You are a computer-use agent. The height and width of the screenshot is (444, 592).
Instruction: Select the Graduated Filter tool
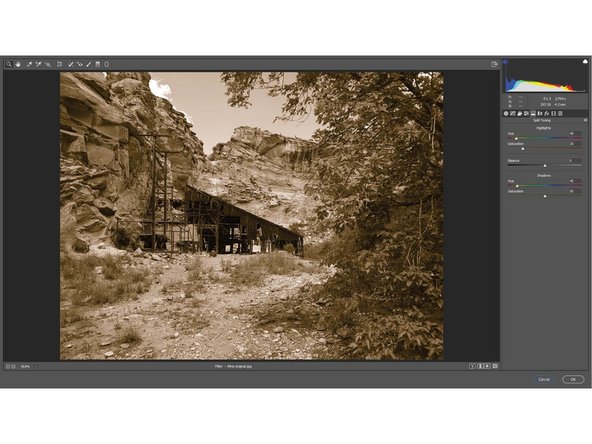(x=97, y=64)
